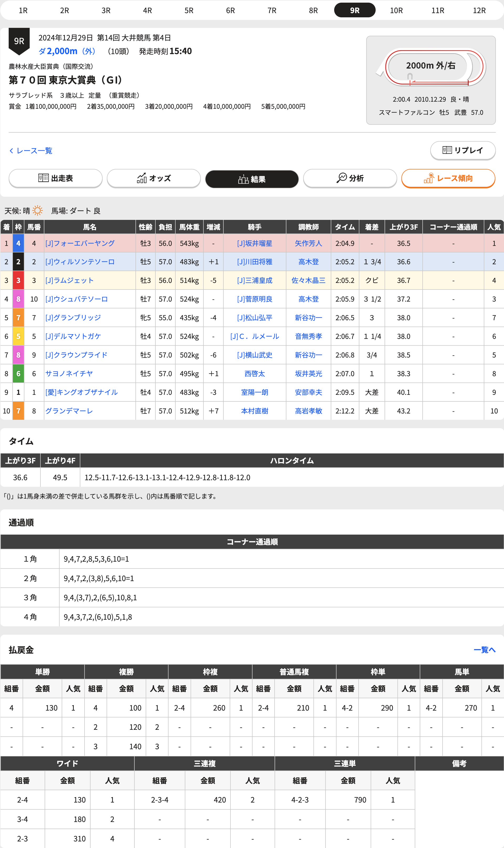
Task: Click the sunny weather icon
Action: click(x=37, y=210)
